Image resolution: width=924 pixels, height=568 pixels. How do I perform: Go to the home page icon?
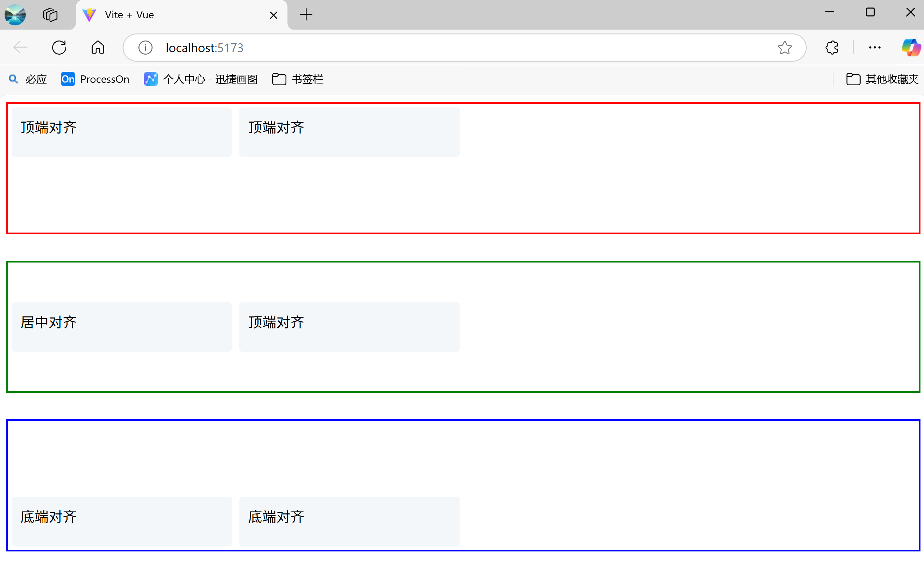pos(98,48)
